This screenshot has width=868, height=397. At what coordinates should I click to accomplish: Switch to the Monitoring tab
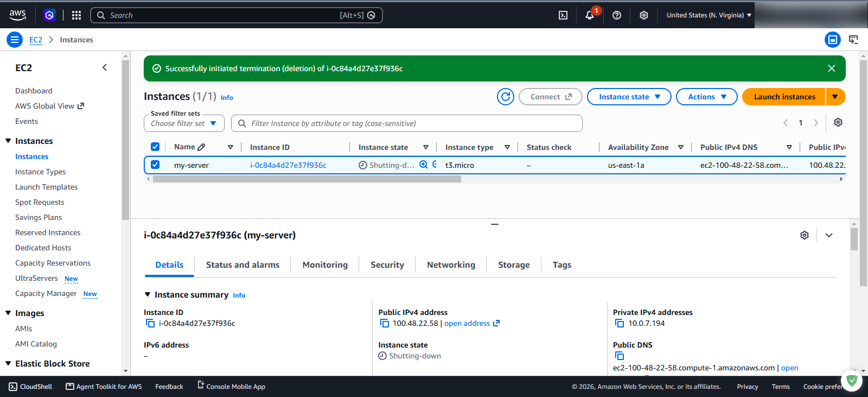[325, 265]
